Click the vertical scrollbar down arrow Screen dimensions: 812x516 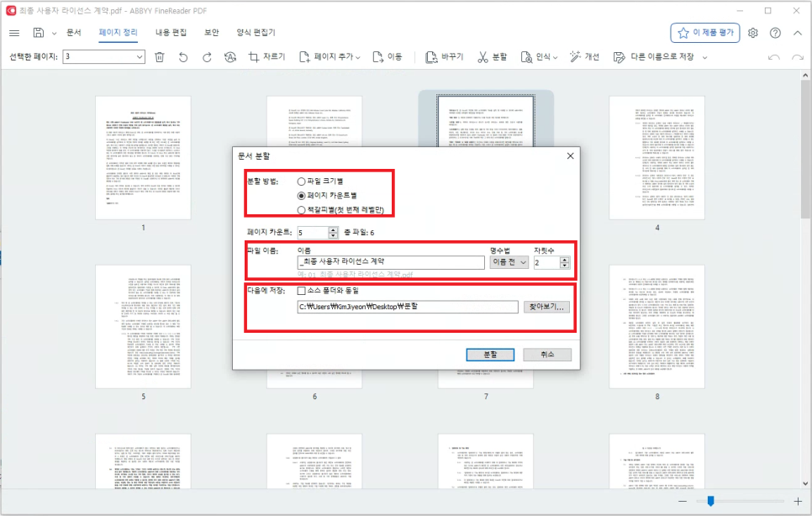(x=805, y=483)
